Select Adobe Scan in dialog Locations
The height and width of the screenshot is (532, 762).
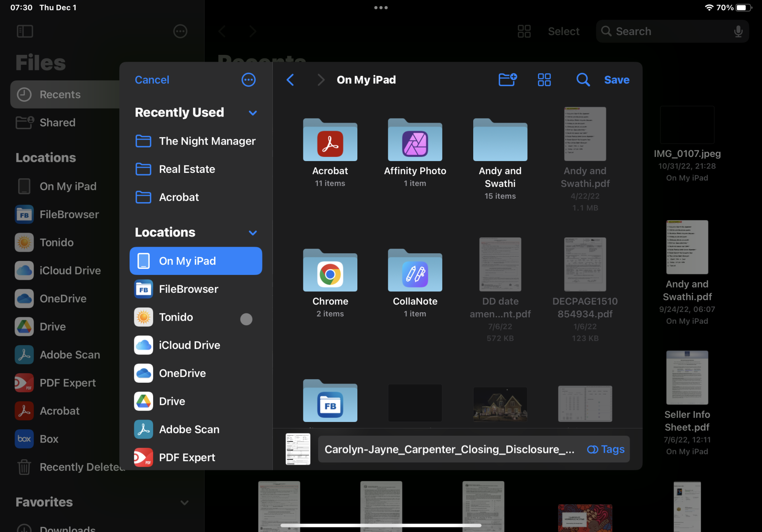point(196,429)
